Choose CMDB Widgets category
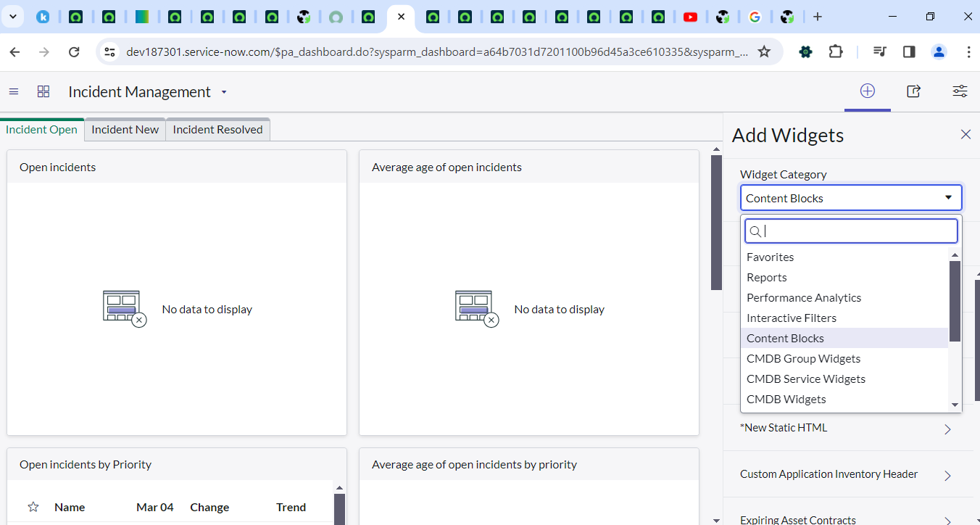 tap(844, 399)
